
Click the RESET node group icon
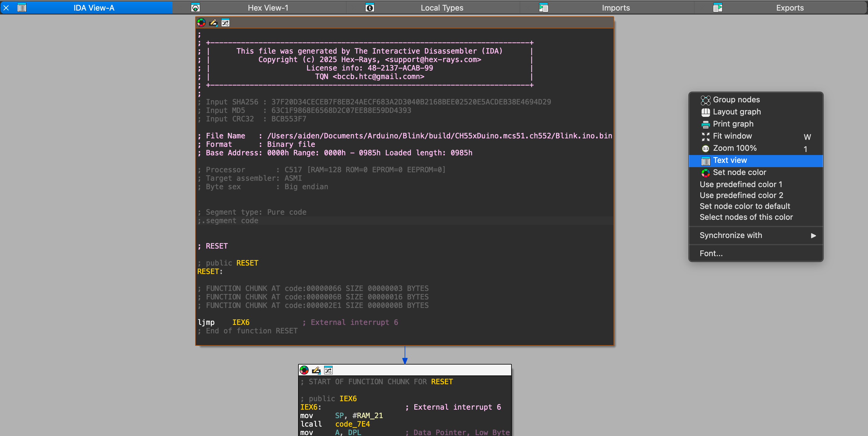225,23
